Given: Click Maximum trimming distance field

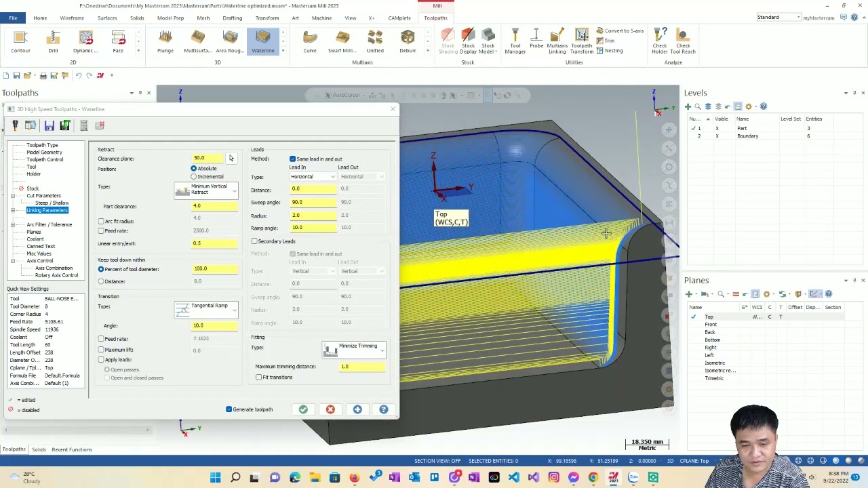Looking at the screenshot, I should coord(363,367).
